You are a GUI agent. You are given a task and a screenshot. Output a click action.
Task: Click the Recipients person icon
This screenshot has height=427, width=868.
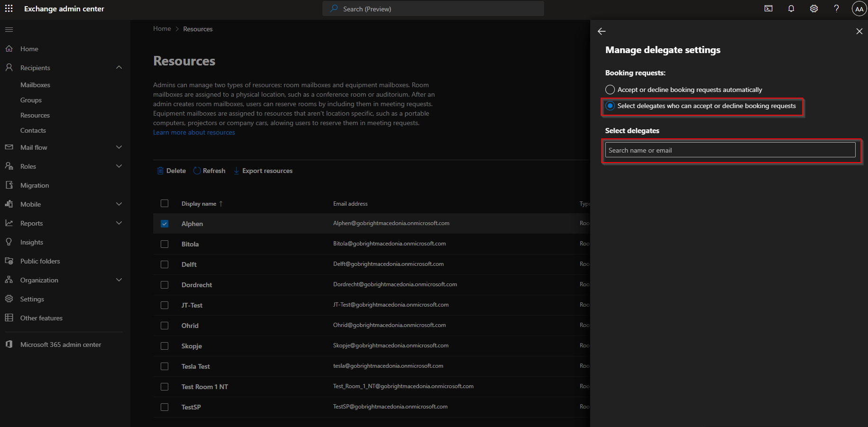click(9, 68)
